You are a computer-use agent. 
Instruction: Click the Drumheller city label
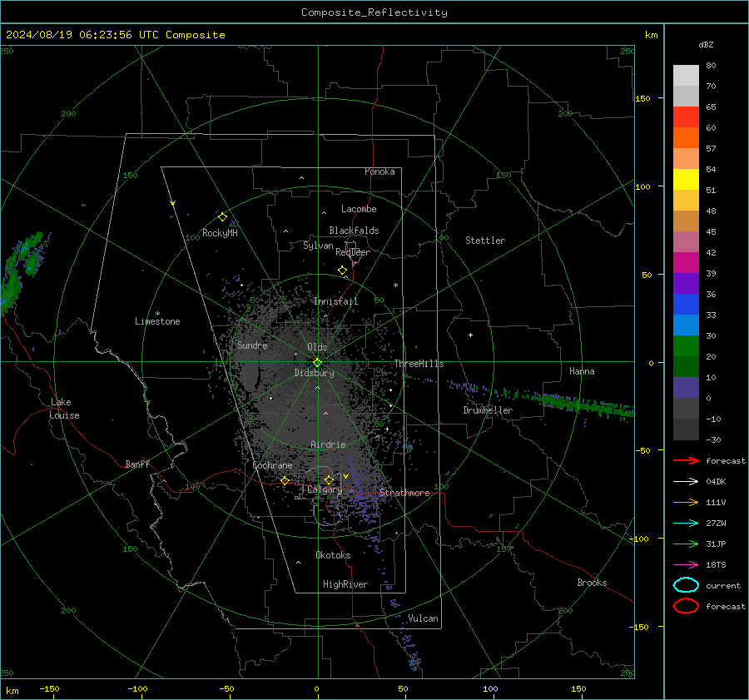click(488, 410)
